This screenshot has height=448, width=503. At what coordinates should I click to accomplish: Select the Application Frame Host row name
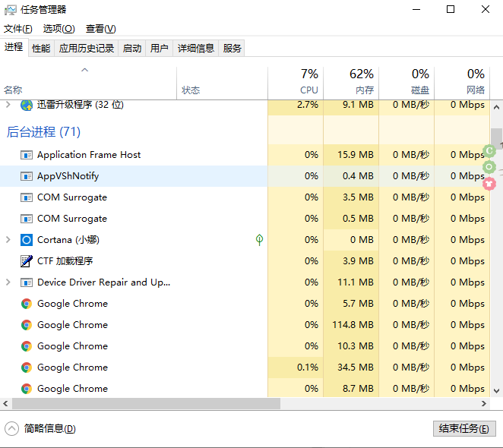click(89, 155)
